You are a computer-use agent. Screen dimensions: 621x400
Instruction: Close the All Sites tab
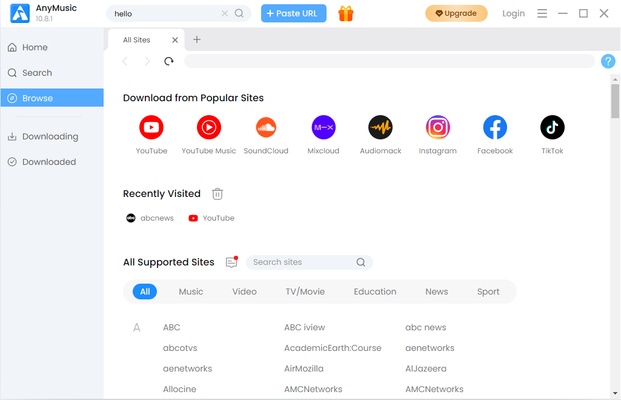pos(175,40)
